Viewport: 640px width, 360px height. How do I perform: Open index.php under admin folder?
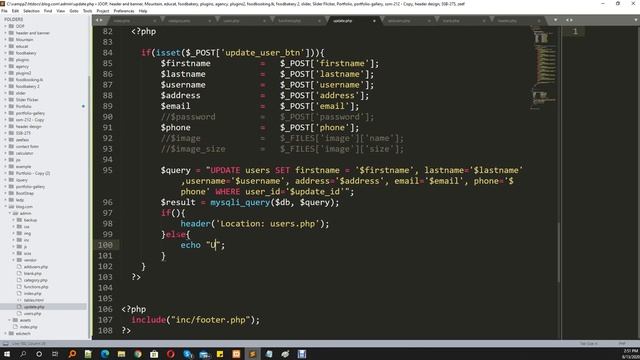(33, 293)
